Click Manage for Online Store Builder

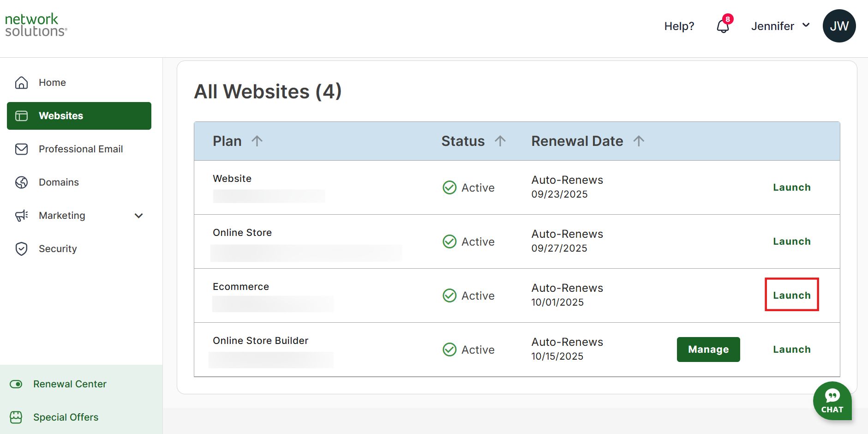tap(708, 350)
